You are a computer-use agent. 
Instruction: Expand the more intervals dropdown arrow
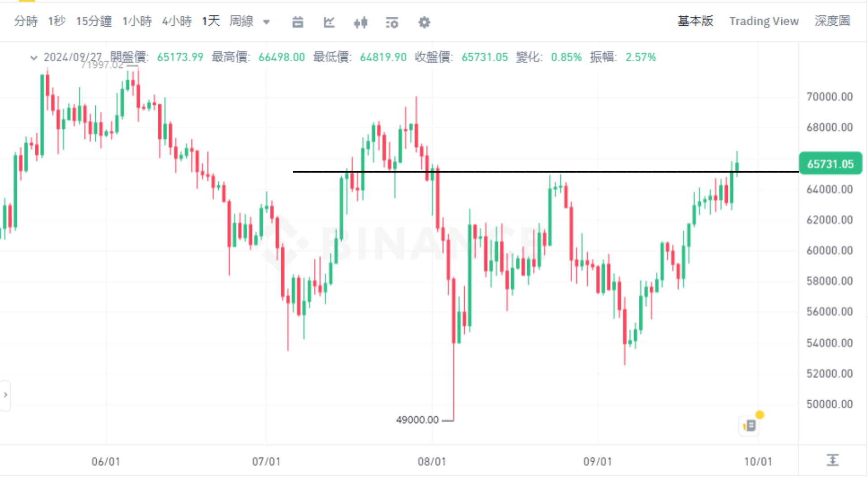pos(267,22)
